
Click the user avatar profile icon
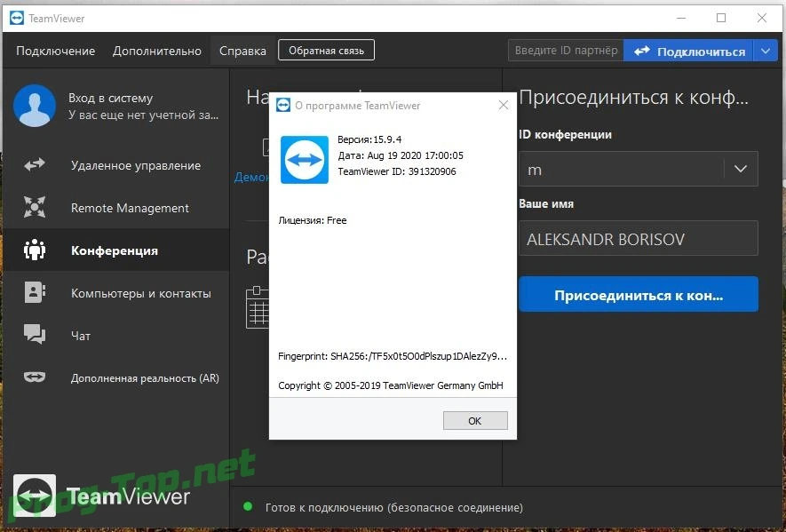(35, 106)
